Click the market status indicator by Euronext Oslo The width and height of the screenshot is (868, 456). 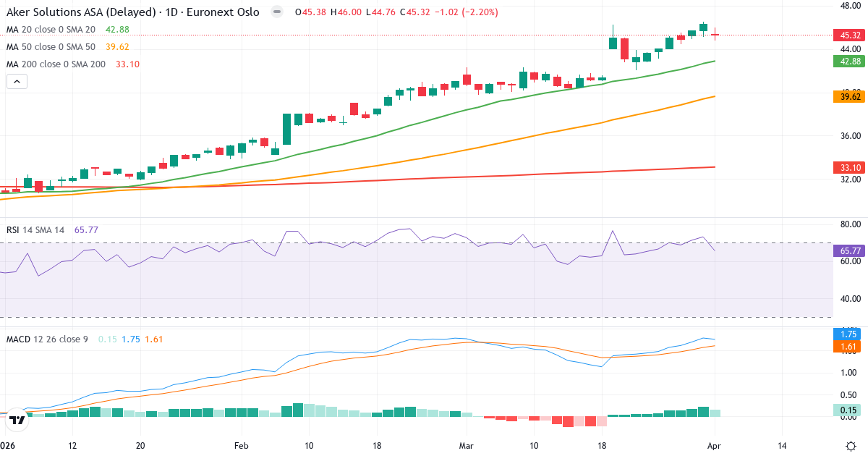point(276,12)
